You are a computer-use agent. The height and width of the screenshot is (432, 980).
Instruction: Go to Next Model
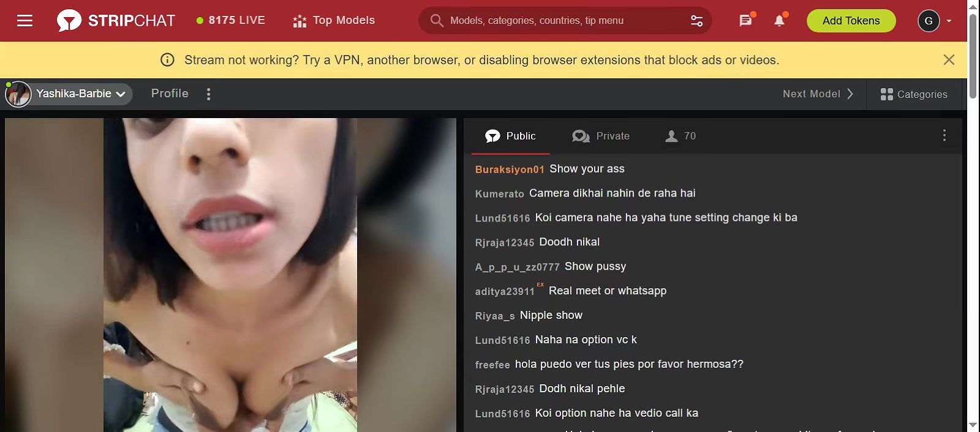pyautogui.click(x=818, y=94)
